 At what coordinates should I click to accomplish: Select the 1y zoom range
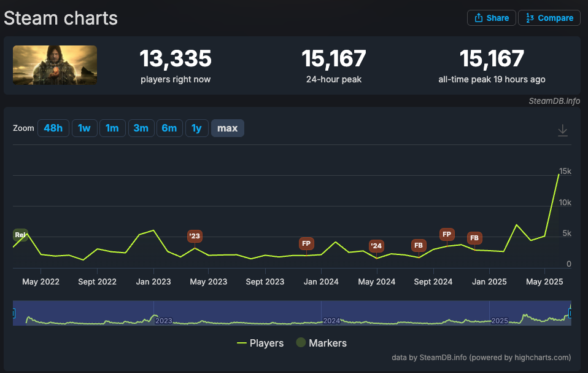pyautogui.click(x=197, y=128)
